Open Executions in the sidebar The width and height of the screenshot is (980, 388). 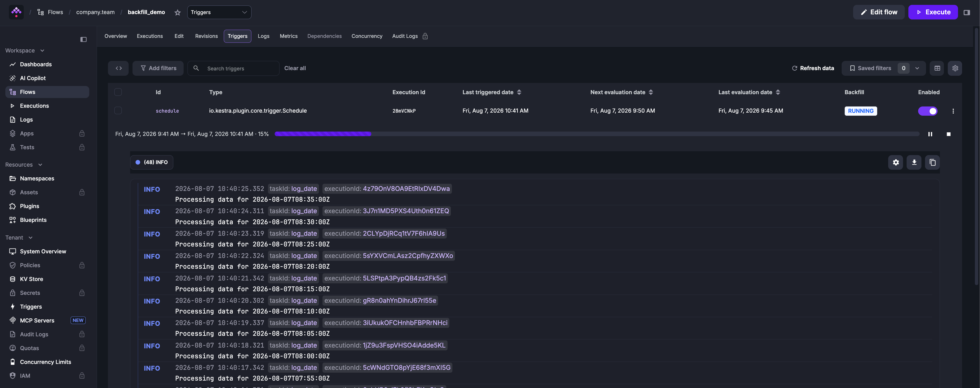click(x=47, y=106)
